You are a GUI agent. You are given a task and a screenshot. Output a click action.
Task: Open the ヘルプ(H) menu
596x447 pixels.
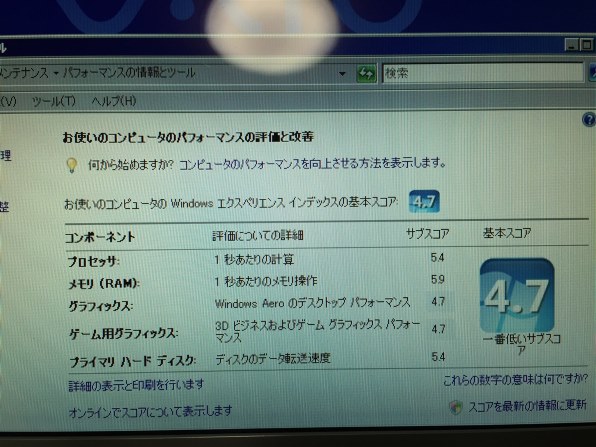(114, 101)
